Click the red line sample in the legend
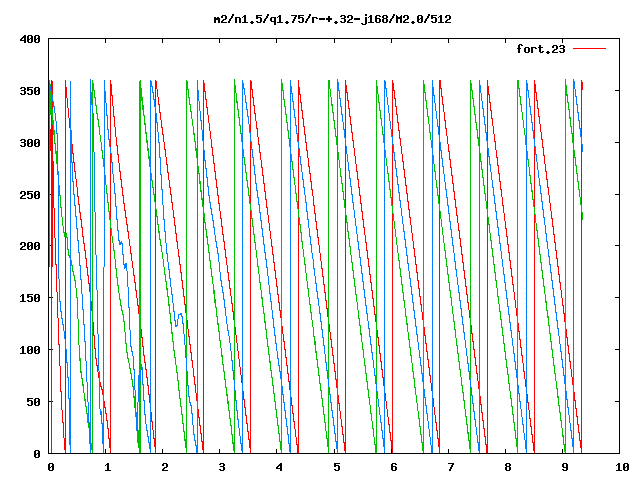 tap(589, 49)
